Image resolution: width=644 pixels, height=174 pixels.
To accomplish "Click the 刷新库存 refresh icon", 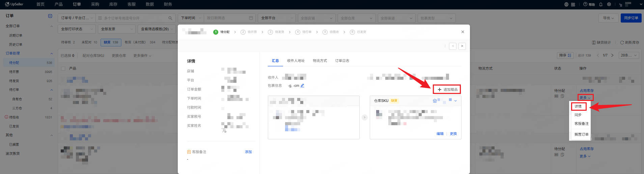I will (622, 42).
